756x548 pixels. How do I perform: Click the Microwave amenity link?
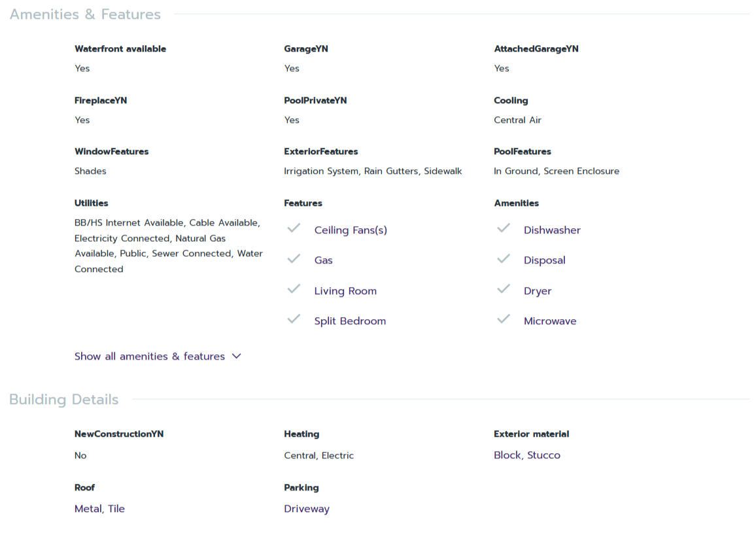coord(550,321)
